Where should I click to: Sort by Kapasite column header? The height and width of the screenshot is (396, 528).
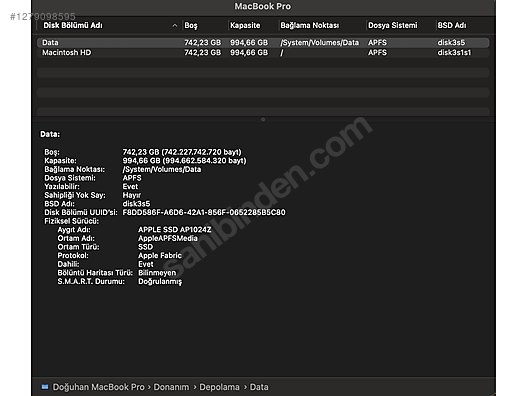[245, 26]
